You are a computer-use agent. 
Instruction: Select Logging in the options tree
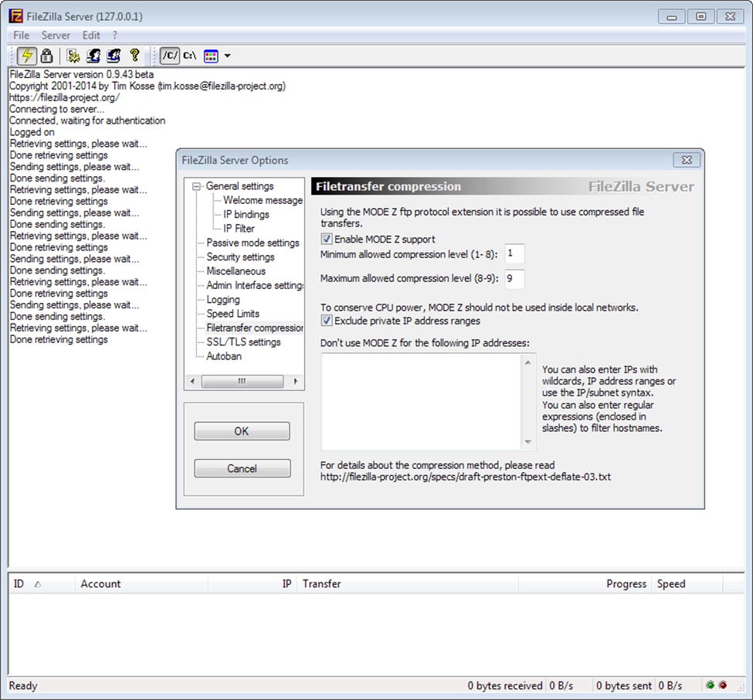pyautogui.click(x=223, y=299)
